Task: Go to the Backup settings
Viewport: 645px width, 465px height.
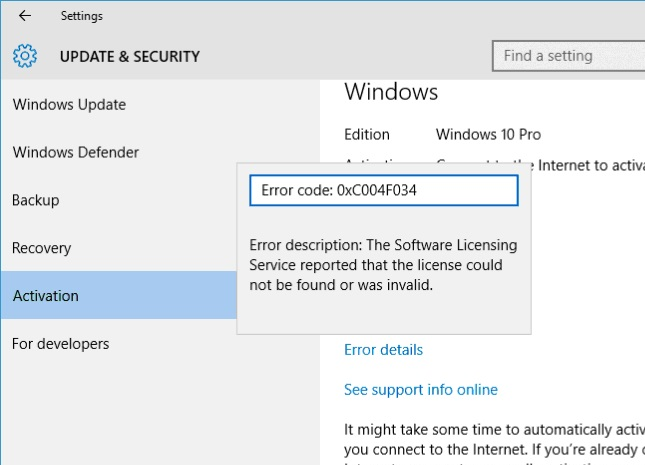Action: point(35,200)
